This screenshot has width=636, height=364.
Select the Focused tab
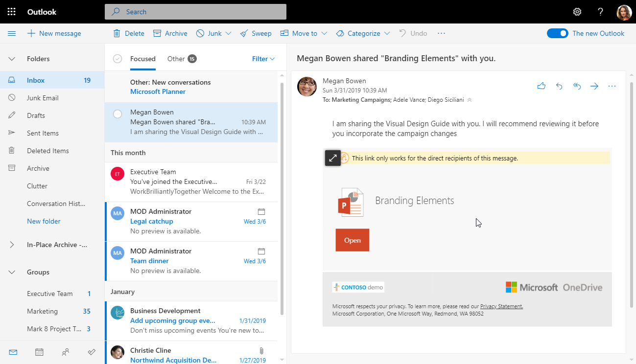pyautogui.click(x=142, y=58)
